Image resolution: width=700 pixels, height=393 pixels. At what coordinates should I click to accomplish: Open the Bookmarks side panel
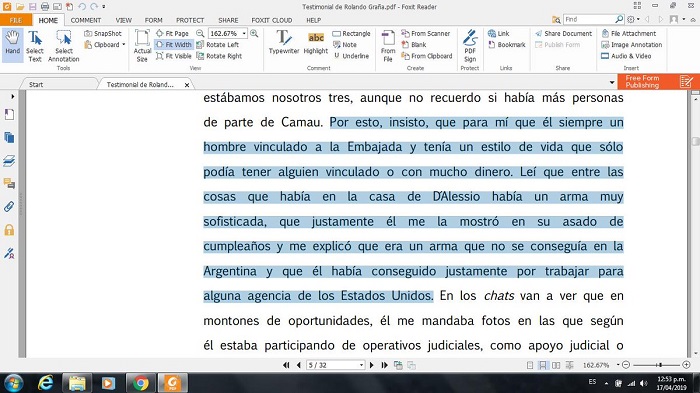(x=9, y=115)
